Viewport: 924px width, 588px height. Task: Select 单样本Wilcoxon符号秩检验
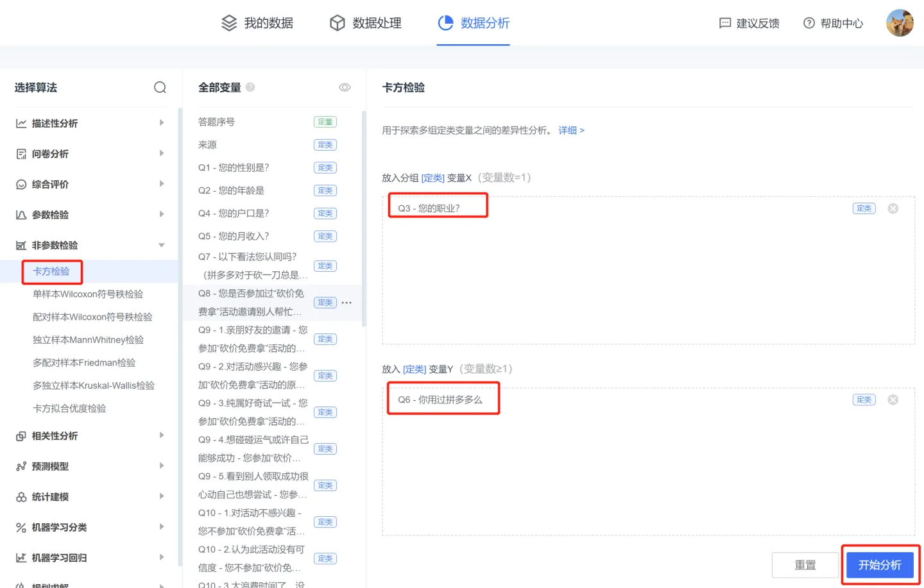click(88, 294)
